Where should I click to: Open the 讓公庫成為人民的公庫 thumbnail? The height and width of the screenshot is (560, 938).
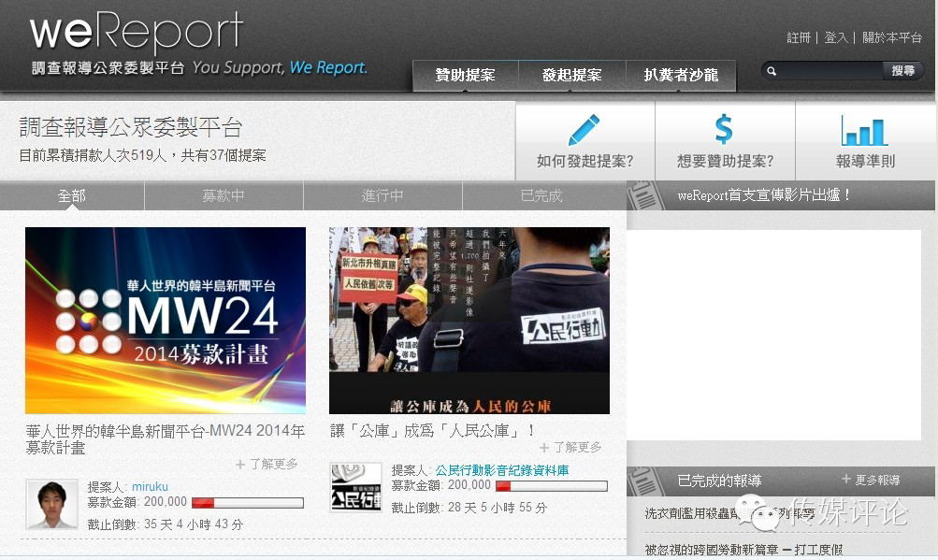pyautogui.click(x=469, y=320)
